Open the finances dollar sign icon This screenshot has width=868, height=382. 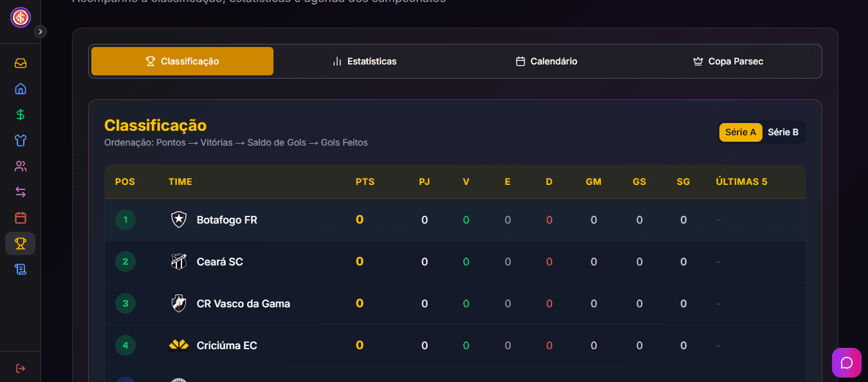[21, 115]
